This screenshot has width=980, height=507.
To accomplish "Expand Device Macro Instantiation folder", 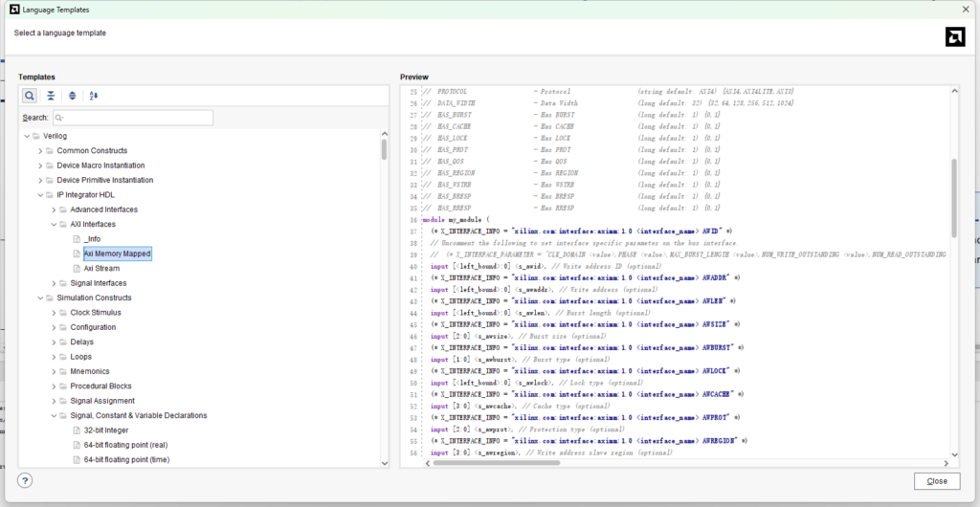I will pos(40,165).
